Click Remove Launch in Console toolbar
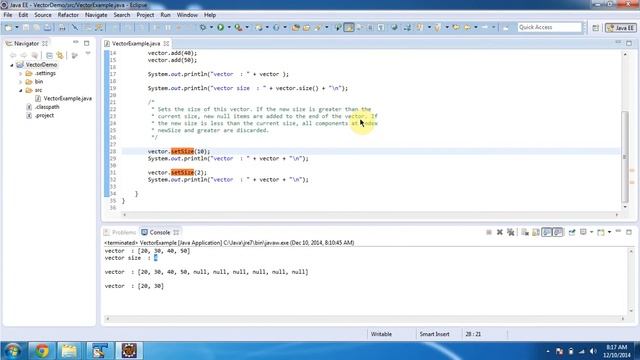Screen dimensions: 640x360 500,232
